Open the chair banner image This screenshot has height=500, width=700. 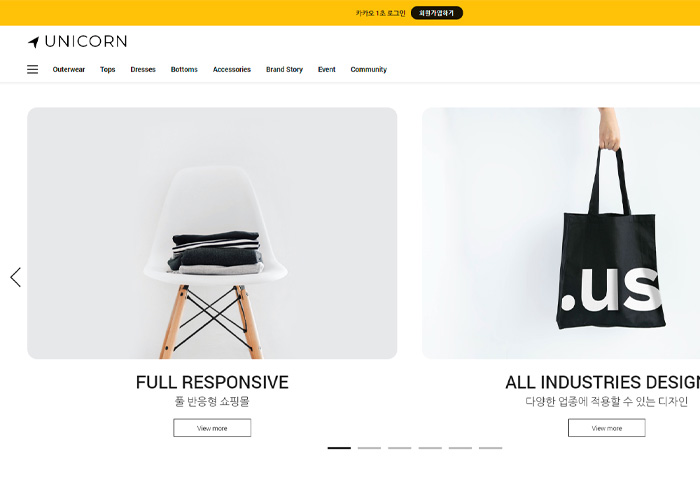point(212,233)
